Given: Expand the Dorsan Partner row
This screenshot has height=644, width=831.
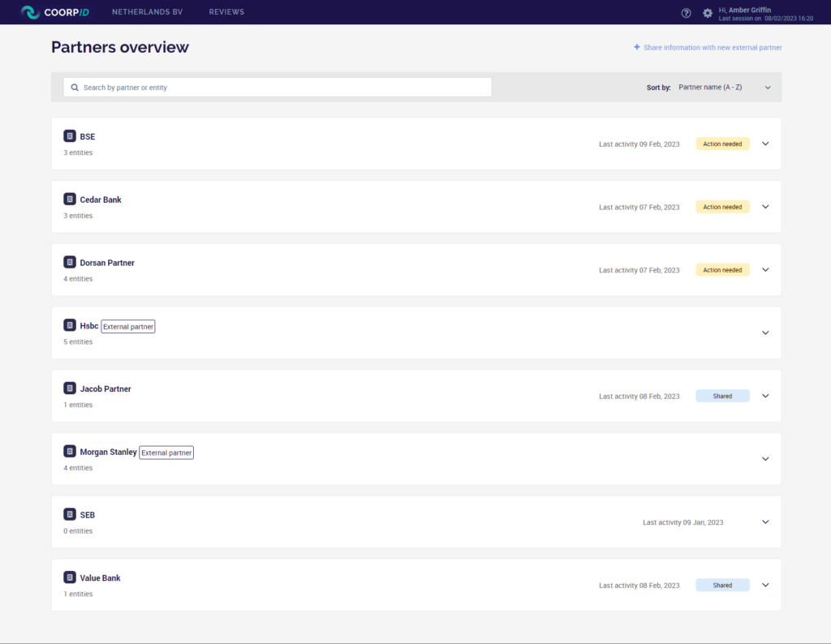Looking at the screenshot, I should tap(765, 269).
